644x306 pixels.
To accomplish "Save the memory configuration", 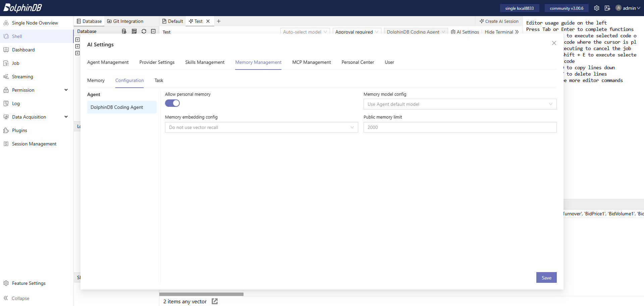I will point(546,277).
